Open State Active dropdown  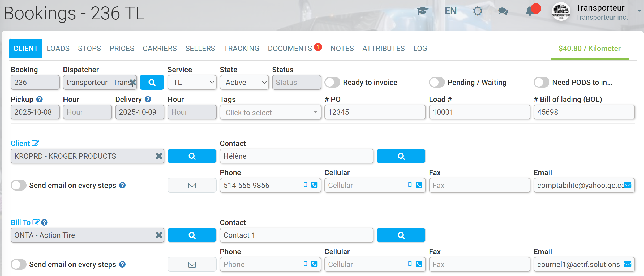coord(244,82)
